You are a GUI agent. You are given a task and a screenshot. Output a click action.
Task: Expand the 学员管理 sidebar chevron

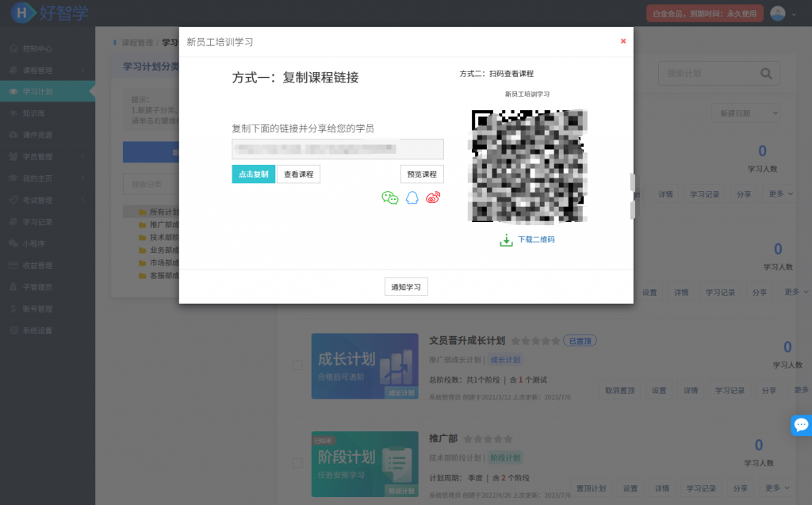click(x=82, y=157)
